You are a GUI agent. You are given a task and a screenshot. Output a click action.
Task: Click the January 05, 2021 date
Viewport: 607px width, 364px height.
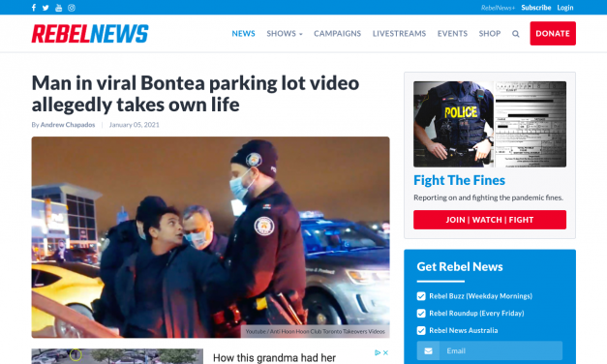pos(134,125)
